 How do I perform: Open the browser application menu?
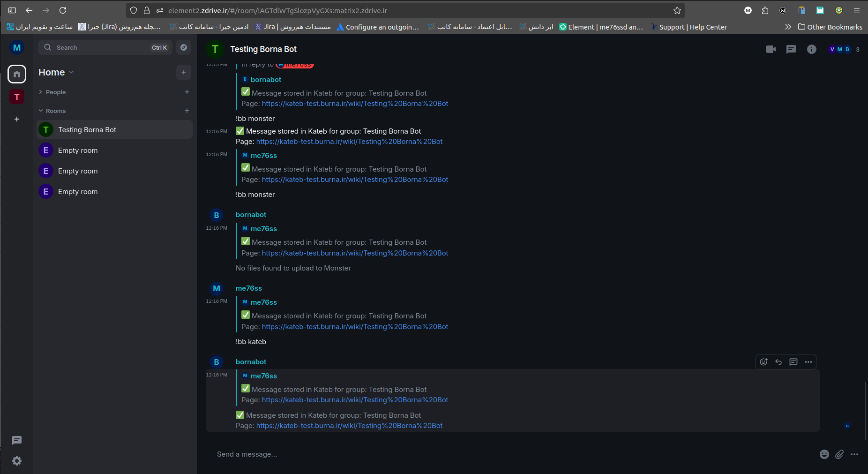tap(857, 10)
